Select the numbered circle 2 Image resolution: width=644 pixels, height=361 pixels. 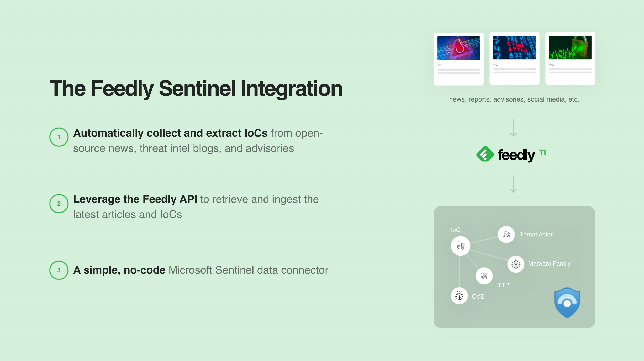[x=59, y=204]
